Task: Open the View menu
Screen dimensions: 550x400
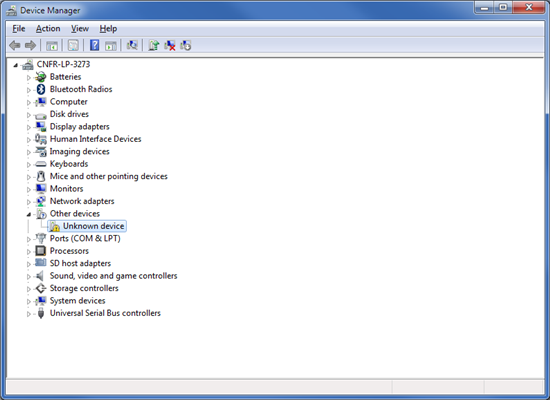Action: click(x=80, y=29)
